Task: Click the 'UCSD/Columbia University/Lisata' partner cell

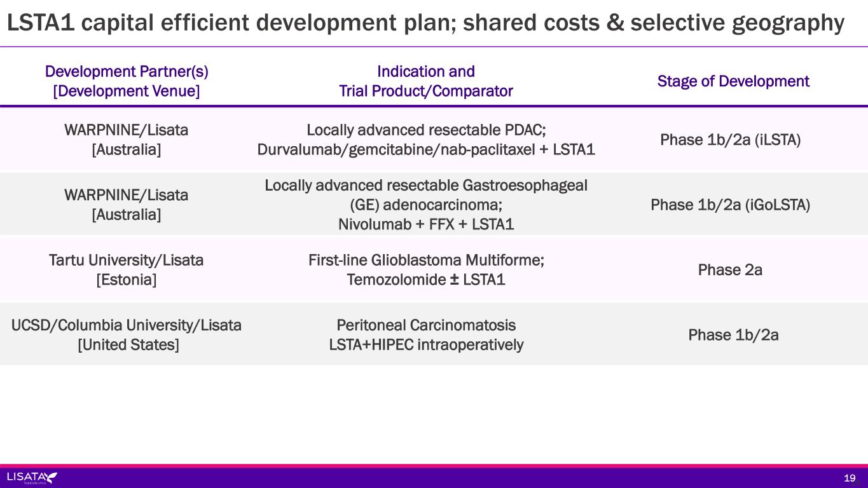Action: (127, 325)
